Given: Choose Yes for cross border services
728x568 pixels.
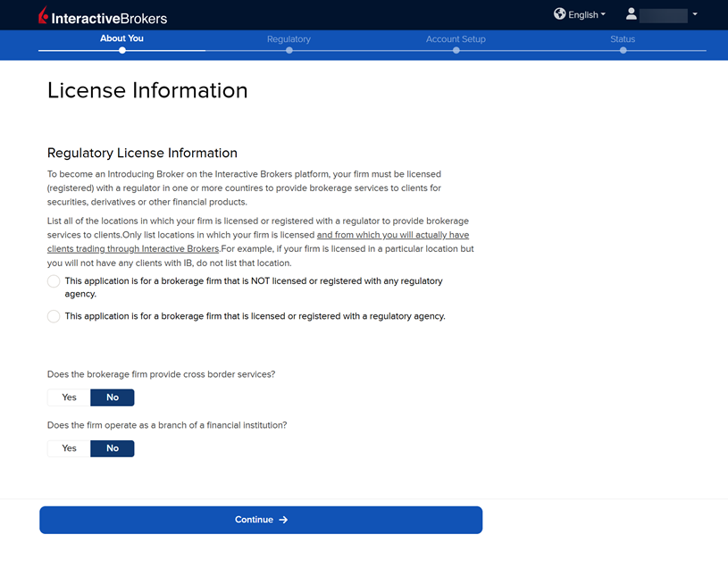Looking at the screenshot, I should [69, 397].
